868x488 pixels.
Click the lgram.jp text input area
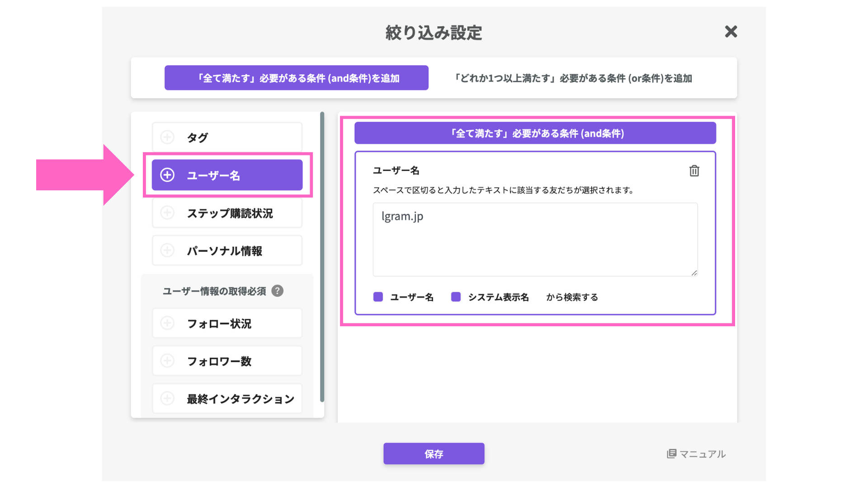534,239
